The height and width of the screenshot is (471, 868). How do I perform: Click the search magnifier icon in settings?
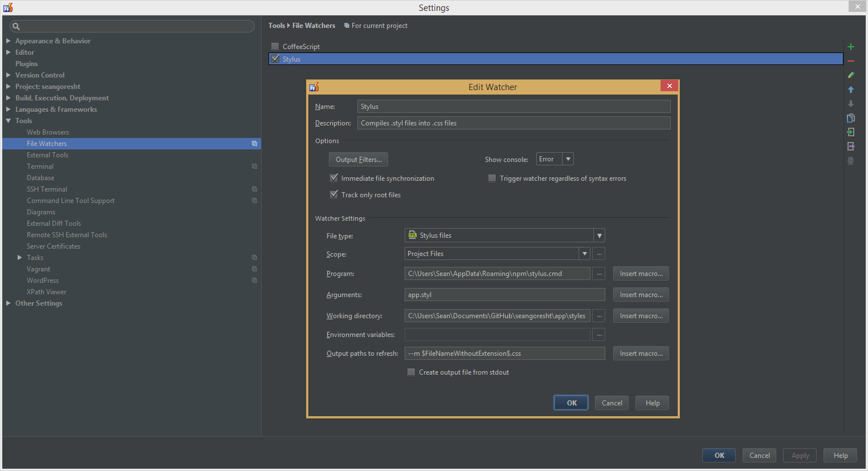tap(16, 26)
